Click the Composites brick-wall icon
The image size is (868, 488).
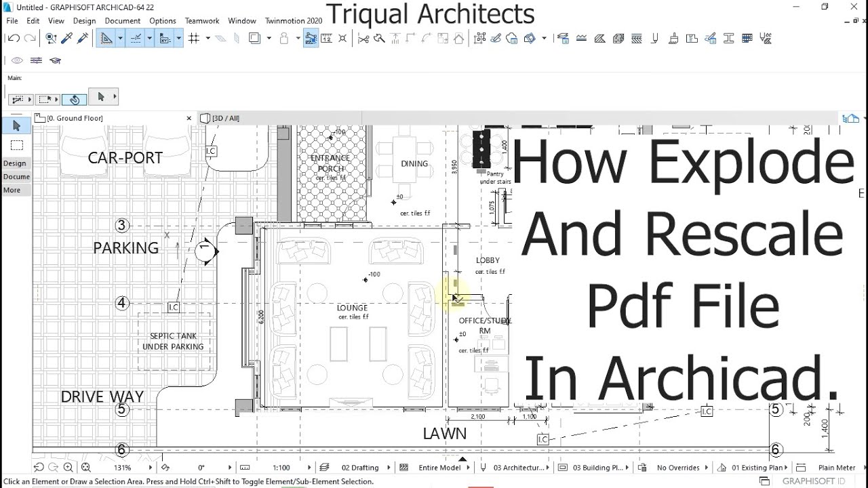[618, 39]
